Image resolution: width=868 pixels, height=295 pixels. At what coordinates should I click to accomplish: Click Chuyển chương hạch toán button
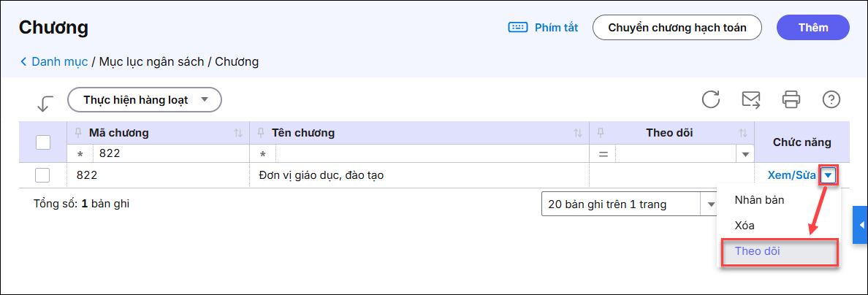[x=677, y=28]
